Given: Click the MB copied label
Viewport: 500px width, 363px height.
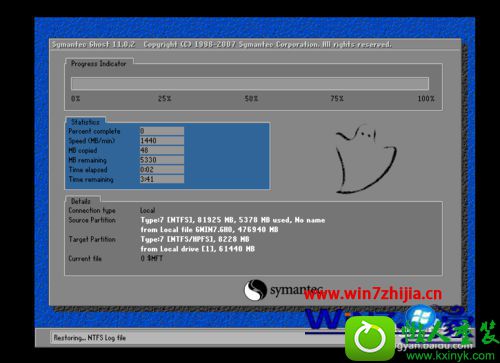Looking at the screenshot, I should pyautogui.click(x=83, y=150).
